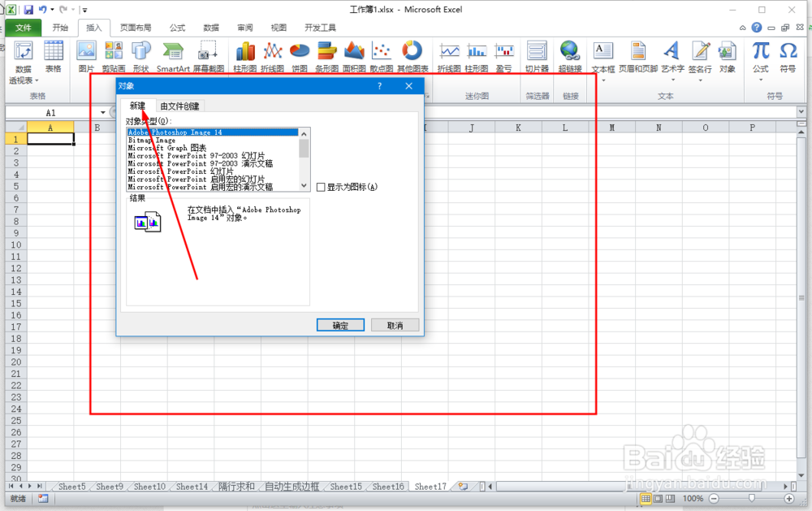Insert a Line sparkline (迷你图 折线图)
Image resolution: width=812 pixels, height=511 pixels.
click(x=449, y=57)
